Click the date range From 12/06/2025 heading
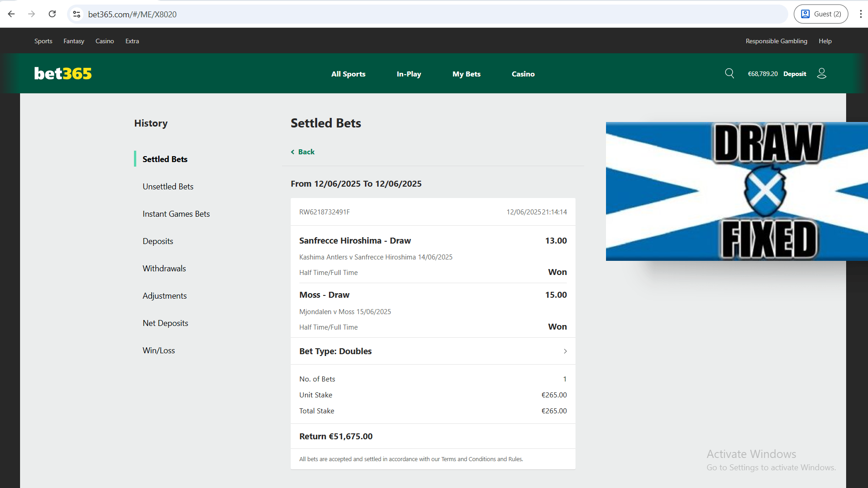The image size is (868, 488). click(356, 184)
